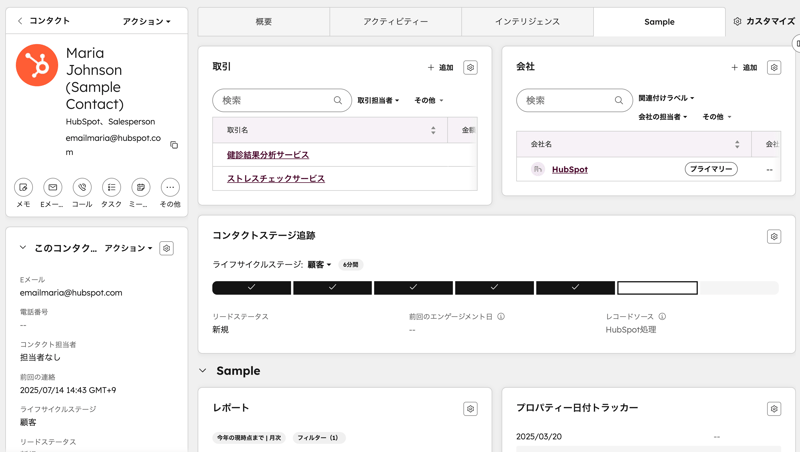Open the コンタクトステージ追跡 settings gear
800x452 pixels.
click(773, 237)
